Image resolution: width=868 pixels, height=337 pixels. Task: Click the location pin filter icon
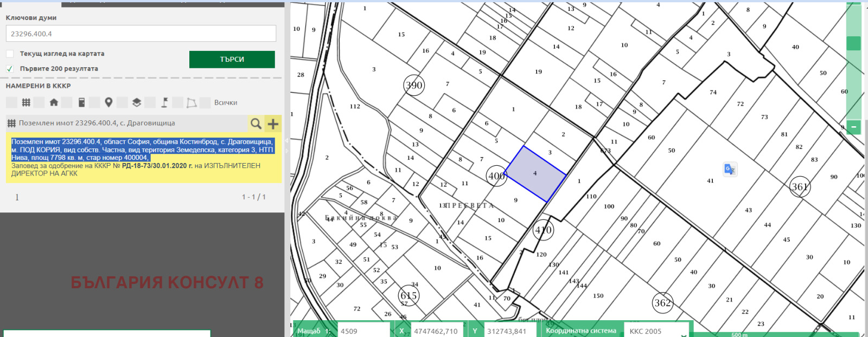tap(108, 102)
